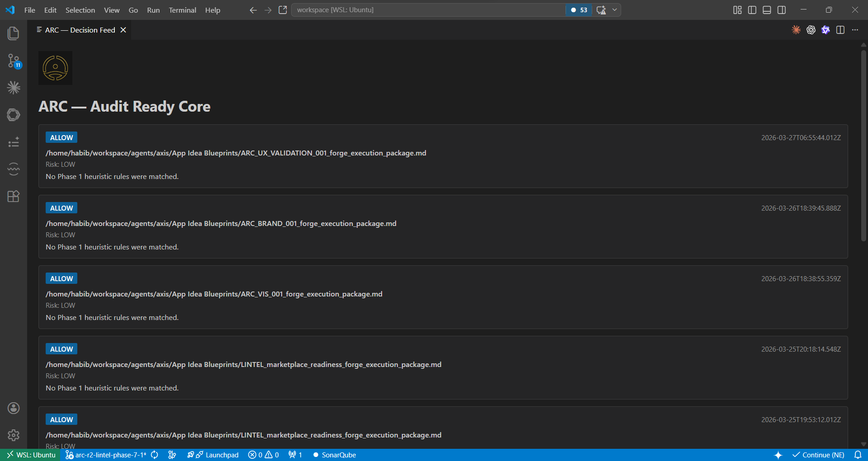Toggle the Primary Side Bar visibility

752,9
